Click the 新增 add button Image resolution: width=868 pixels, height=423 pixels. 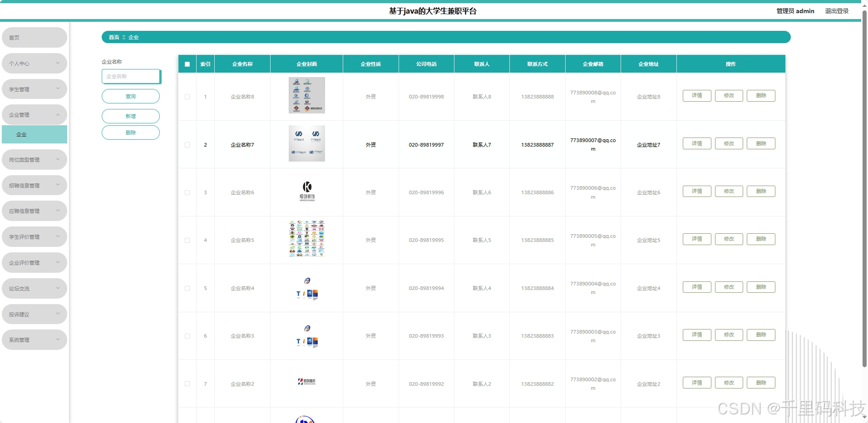pos(131,116)
